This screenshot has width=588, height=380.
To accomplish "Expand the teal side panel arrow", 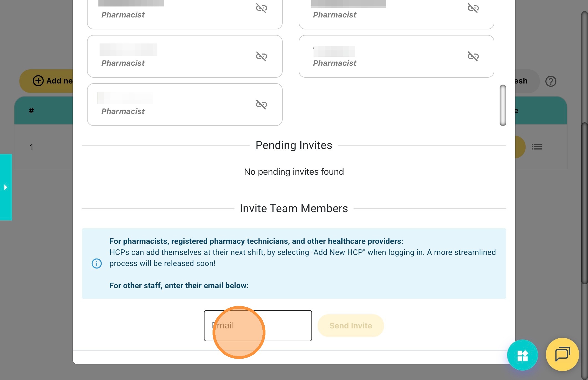I will pos(6,187).
